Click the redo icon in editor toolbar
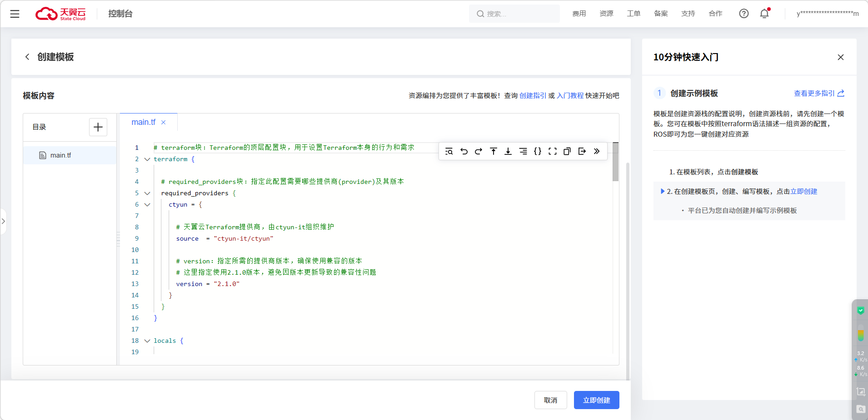Image resolution: width=868 pixels, height=420 pixels. 479,151
